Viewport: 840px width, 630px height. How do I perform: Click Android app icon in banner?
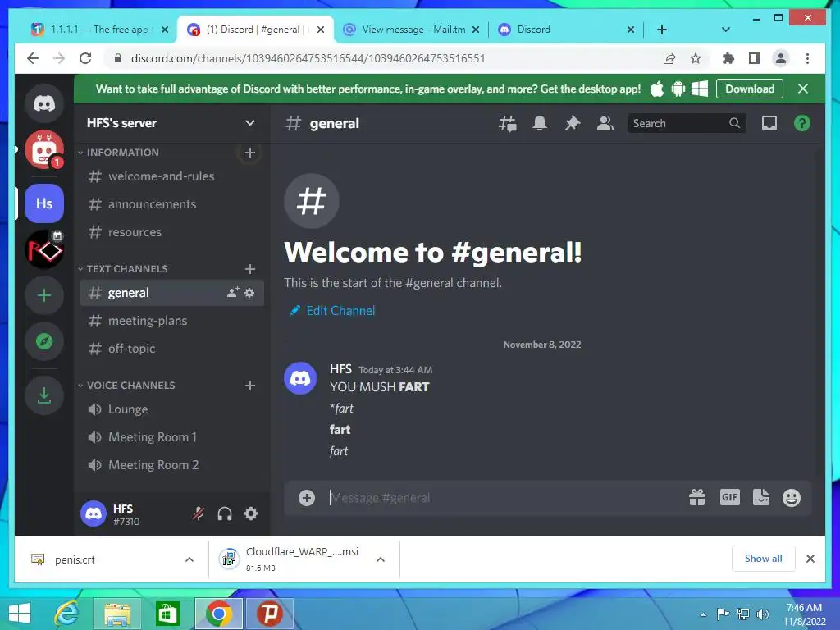[678, 89]
